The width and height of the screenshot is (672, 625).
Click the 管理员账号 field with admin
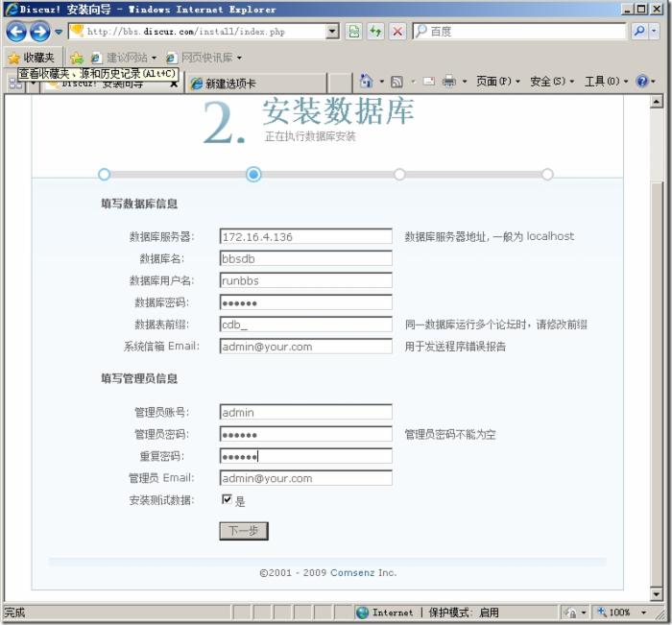306,412
